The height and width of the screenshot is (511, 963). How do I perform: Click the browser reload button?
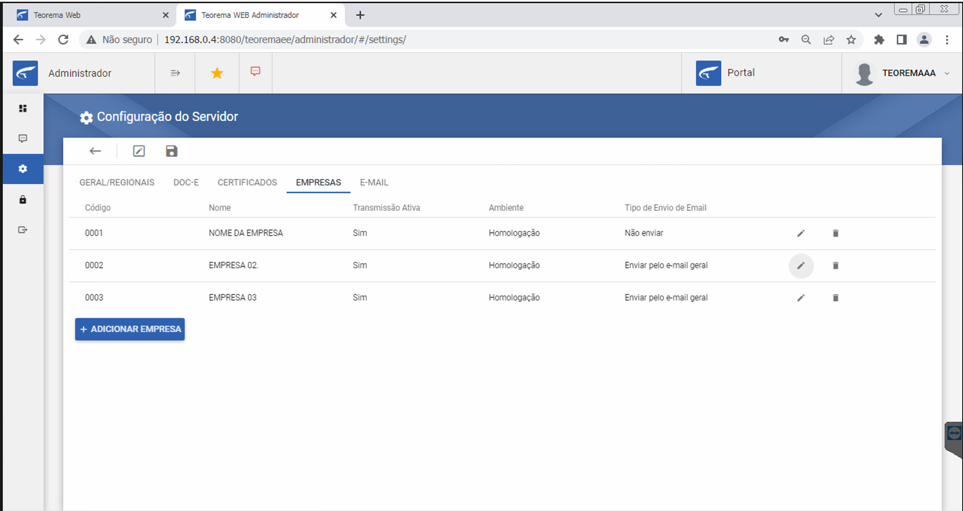tap(63, 39)
